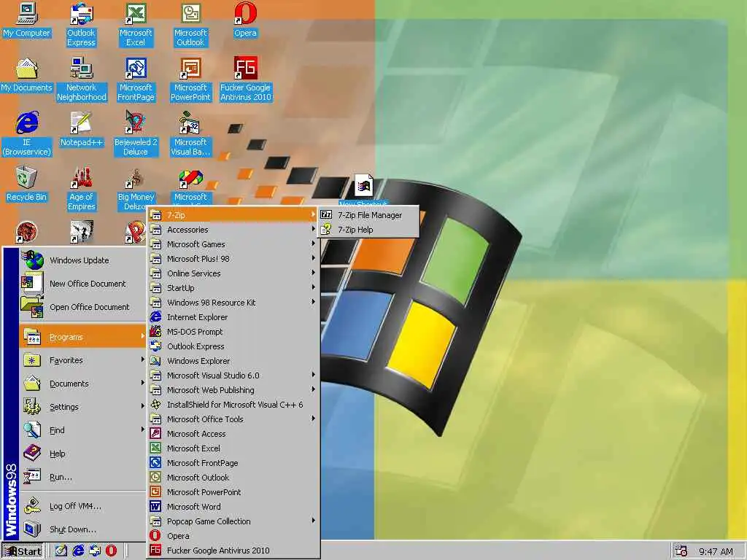The height and width of the screenshot is (560, 747).
Task: Launch Outlook Express from Programs menu
Action: (233, 346)
